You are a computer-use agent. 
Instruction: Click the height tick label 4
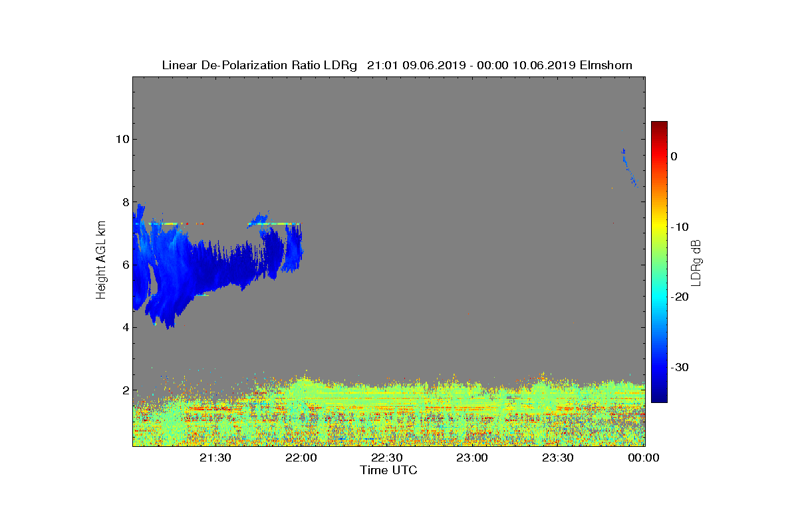(125, 327)
